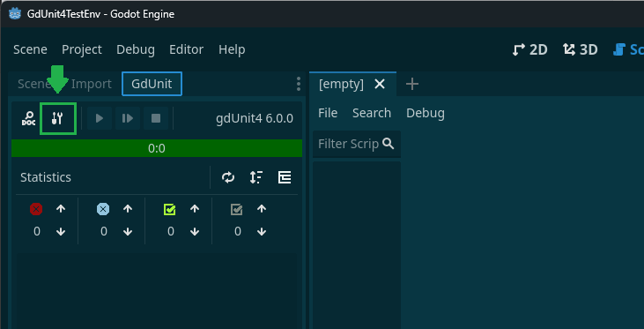This screenshot has width=644, height=329.
Task: Switch to the 3D workspace
Action: (x=581, y=49)
